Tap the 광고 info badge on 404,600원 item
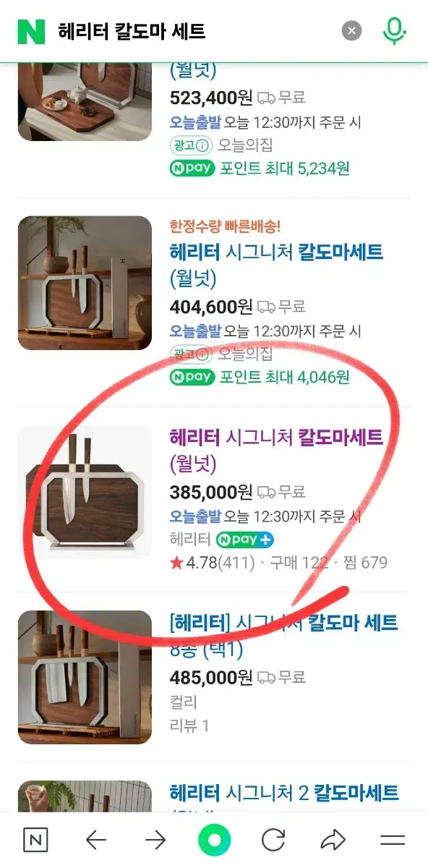428x868 pixels. click(191, 354)
